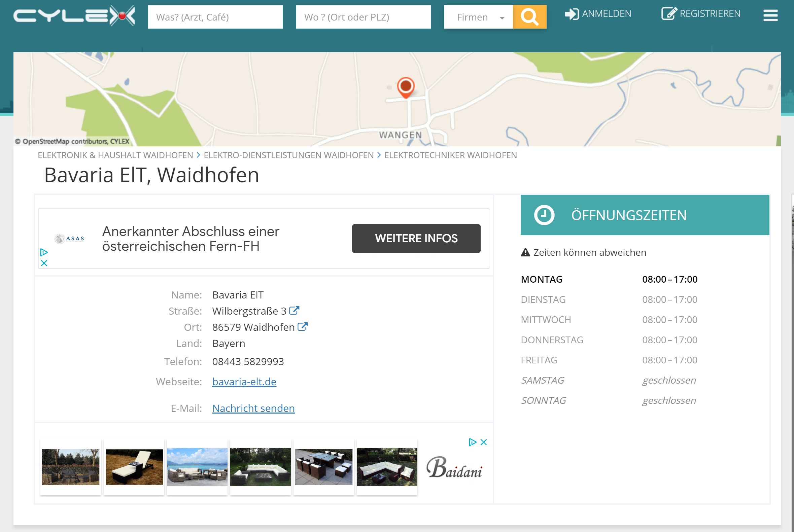Open the corner sofa with white cushions thumbnail
794x532 pixels.
coord(387,466)
